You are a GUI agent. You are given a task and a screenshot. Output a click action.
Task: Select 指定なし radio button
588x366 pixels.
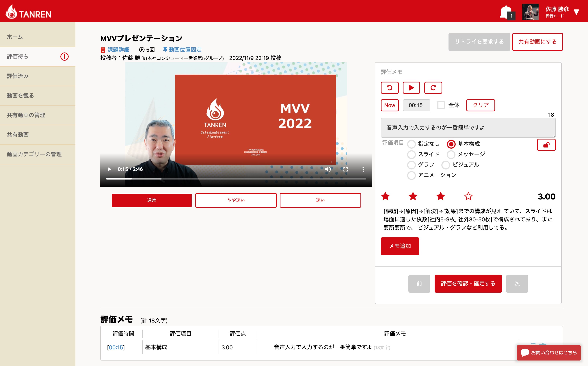point(411,144)
